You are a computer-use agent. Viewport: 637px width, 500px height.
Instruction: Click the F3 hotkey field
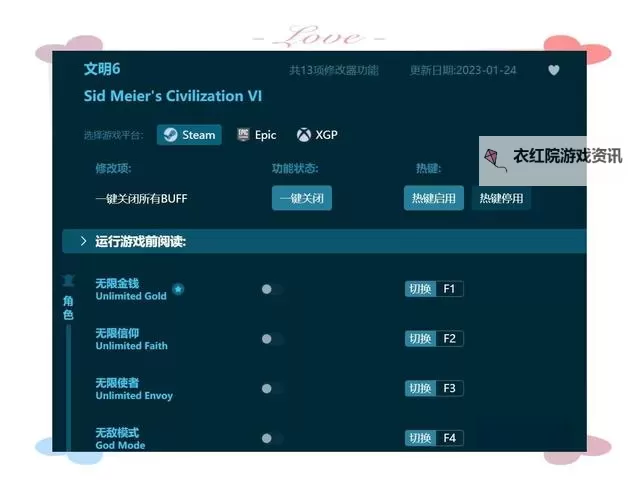pos(449,389)
